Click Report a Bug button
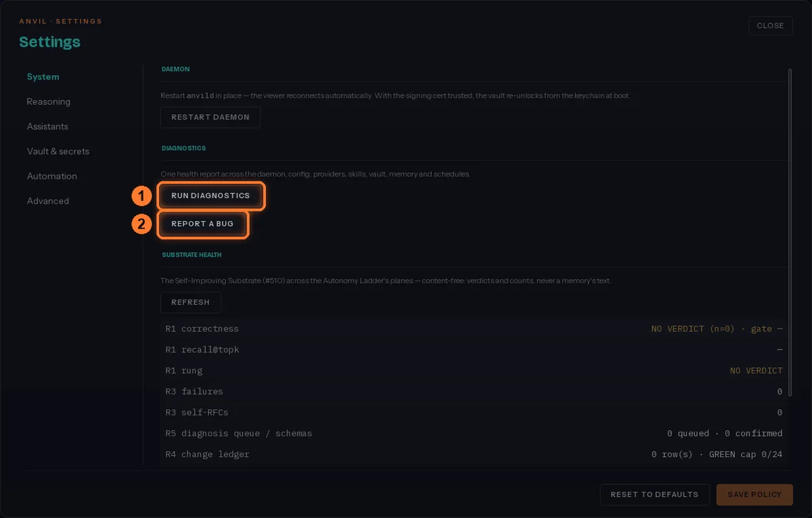This screenshot has height=518, width=812. 202,224
